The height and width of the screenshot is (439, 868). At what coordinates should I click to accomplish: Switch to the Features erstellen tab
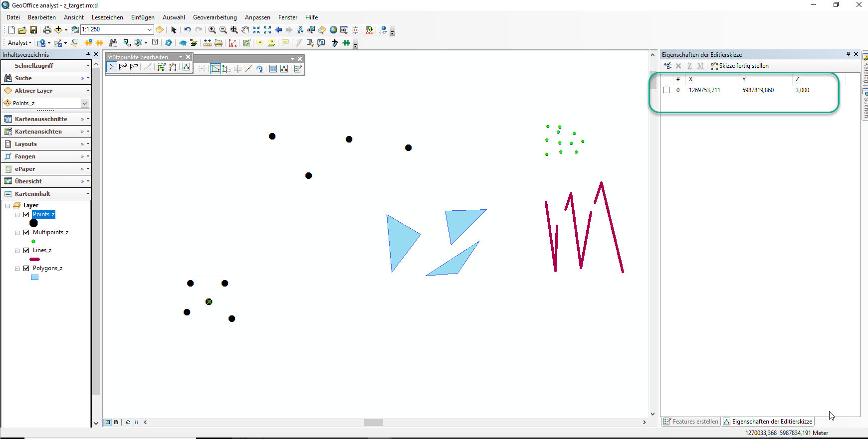point(691,422)
